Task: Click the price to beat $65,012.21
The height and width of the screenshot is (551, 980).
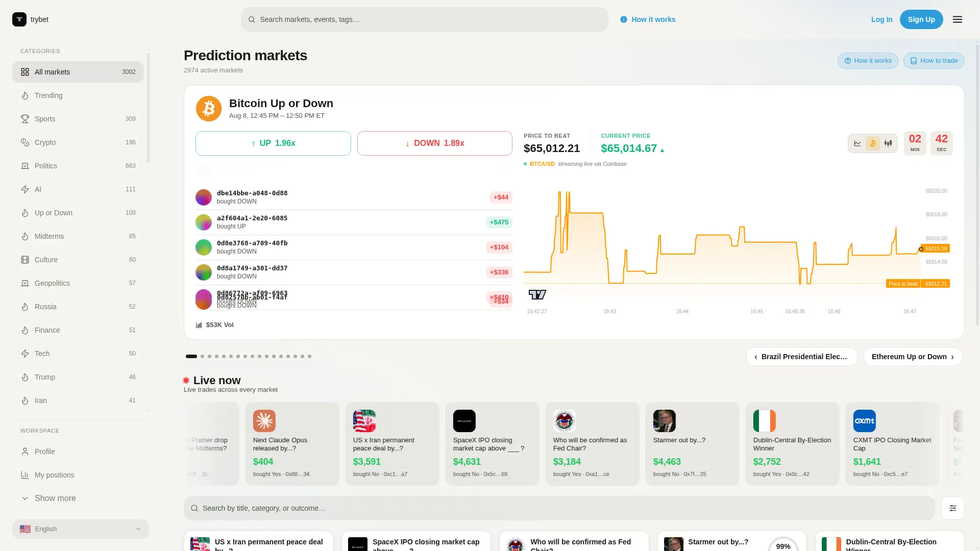Action: pyautogui.click(x=552, y=148)
